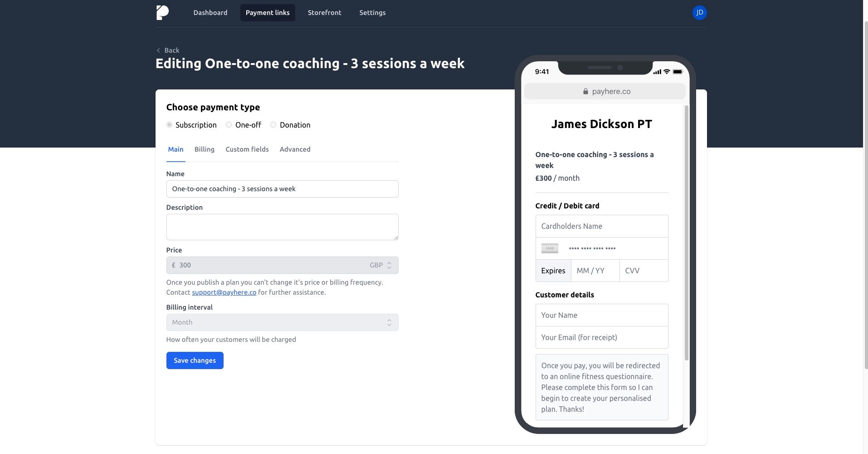Image resolution: width=868 pixels, height=454 pixels.
Task: Click the padlock icon in phone URL bar
Action: point(585,91)
